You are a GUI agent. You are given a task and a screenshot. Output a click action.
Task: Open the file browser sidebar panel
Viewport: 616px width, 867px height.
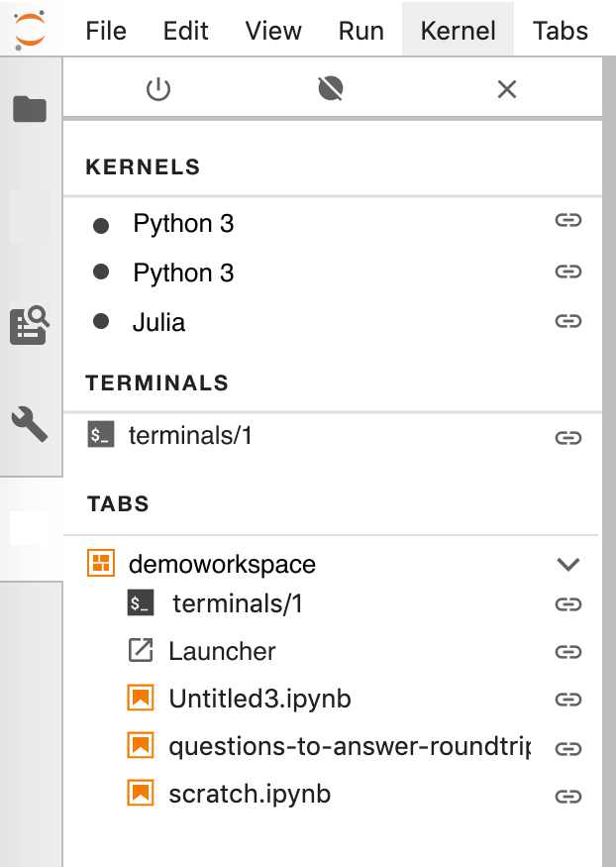tap(30, 109)
